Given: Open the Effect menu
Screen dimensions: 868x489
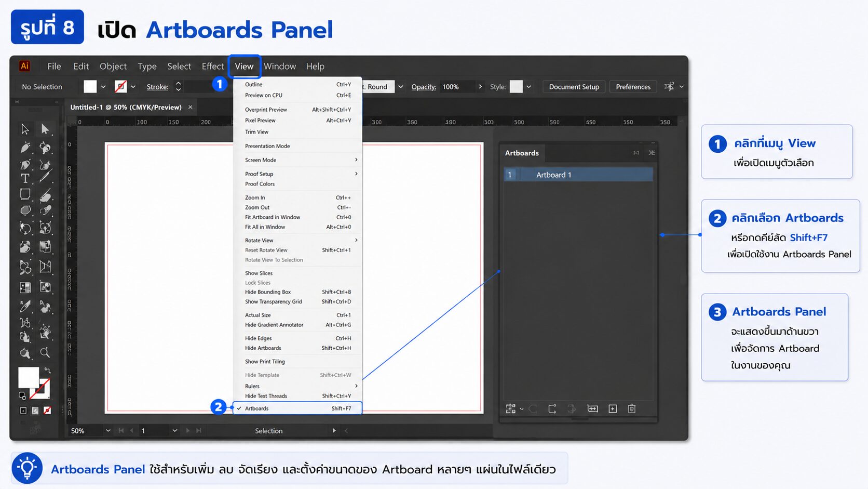Looking at the screenshot, I should 213,66.
